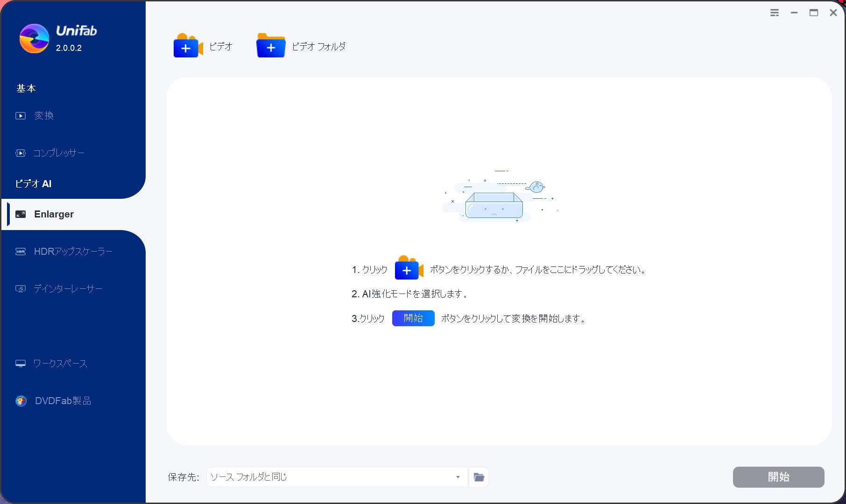
Task: Open the hamburger menu at top right
Action: click(775, 13)
